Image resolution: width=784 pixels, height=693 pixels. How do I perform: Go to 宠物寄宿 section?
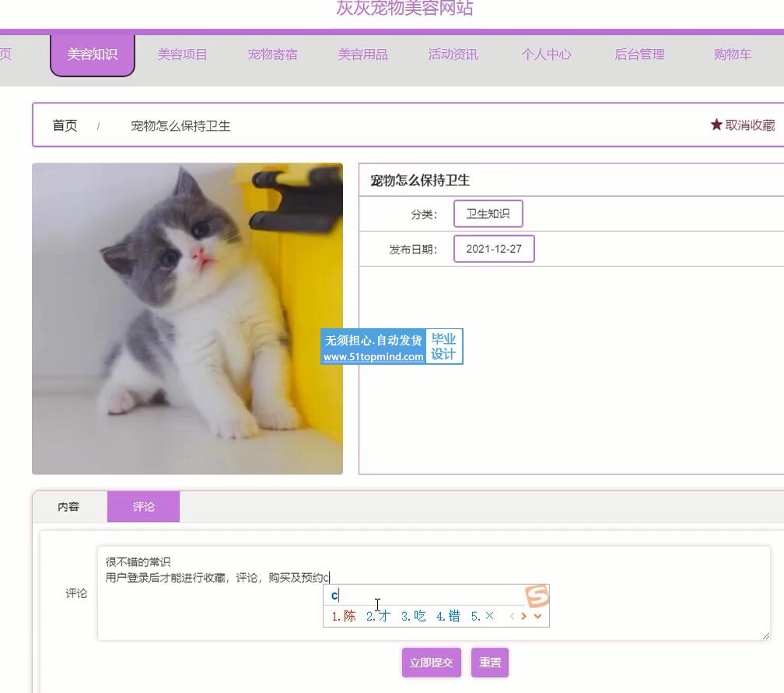point(273,54)
